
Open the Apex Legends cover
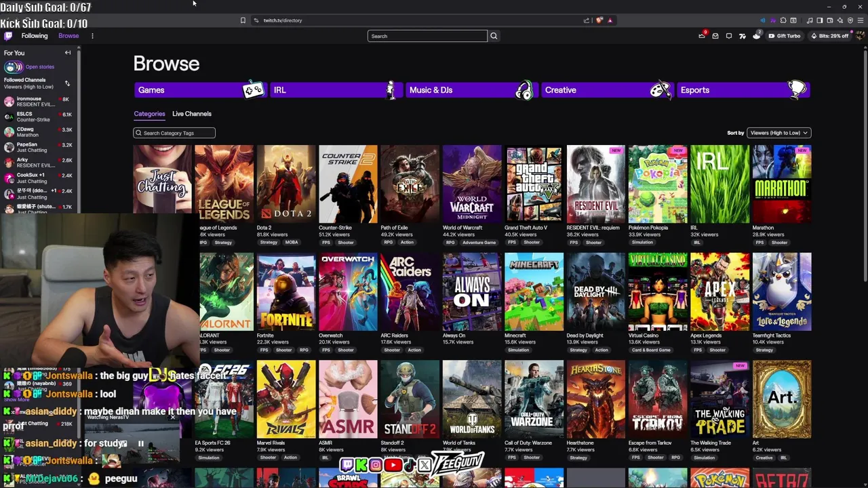(719, 291)
